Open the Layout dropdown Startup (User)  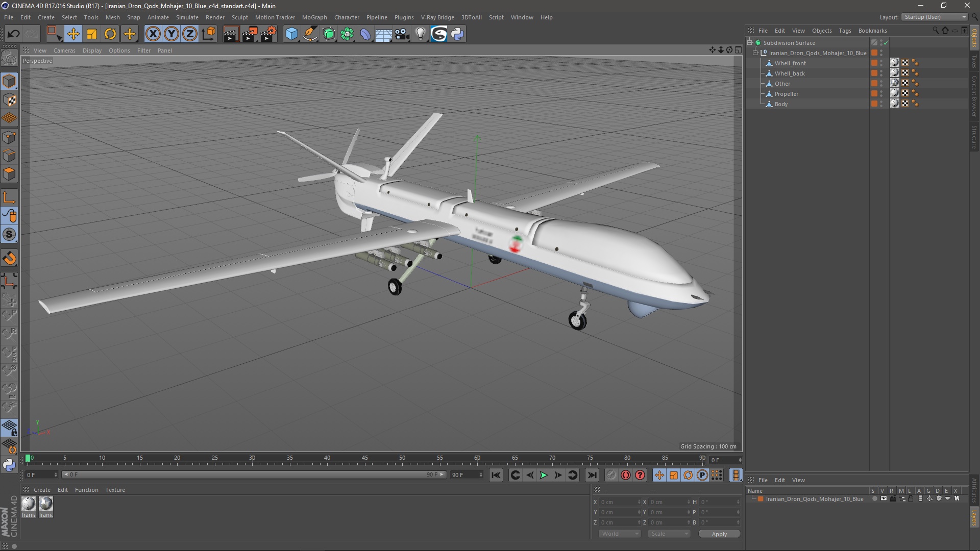click(x=935, y=17)
